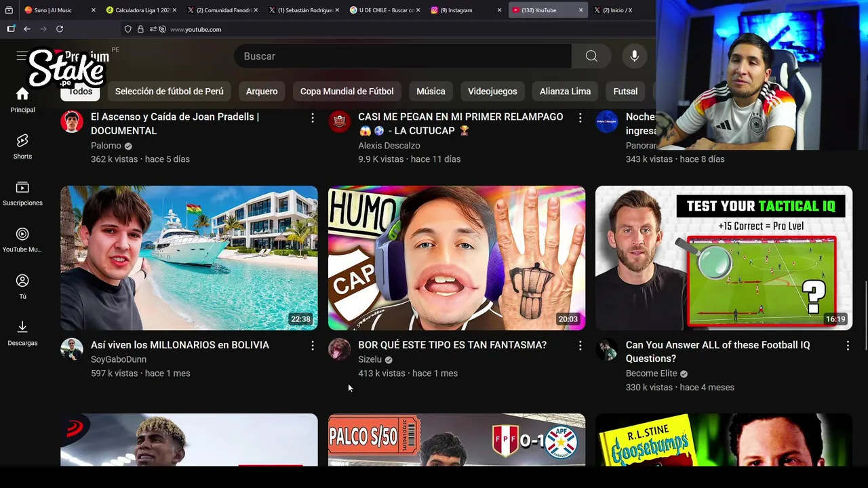This screenshot has height=488, width=868.
Task: Open more options for MILLONARIOS en BOLIVIA video
Action: point(313,346)
